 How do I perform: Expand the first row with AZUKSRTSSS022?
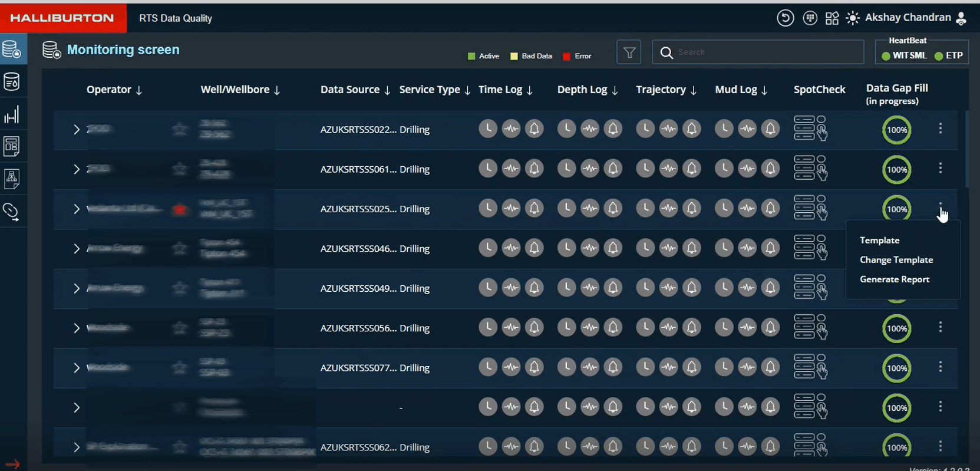(x=76, y=130)
